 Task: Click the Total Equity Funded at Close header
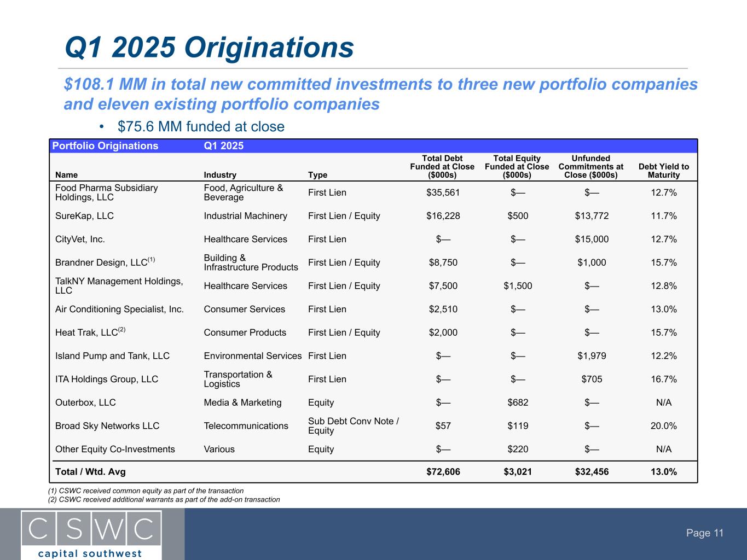pyautogui.click(x=517, y=167)
